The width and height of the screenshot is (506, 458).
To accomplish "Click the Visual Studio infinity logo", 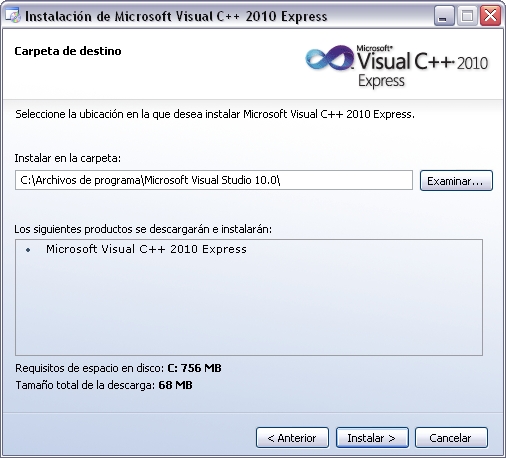I will tap(329, 58).
